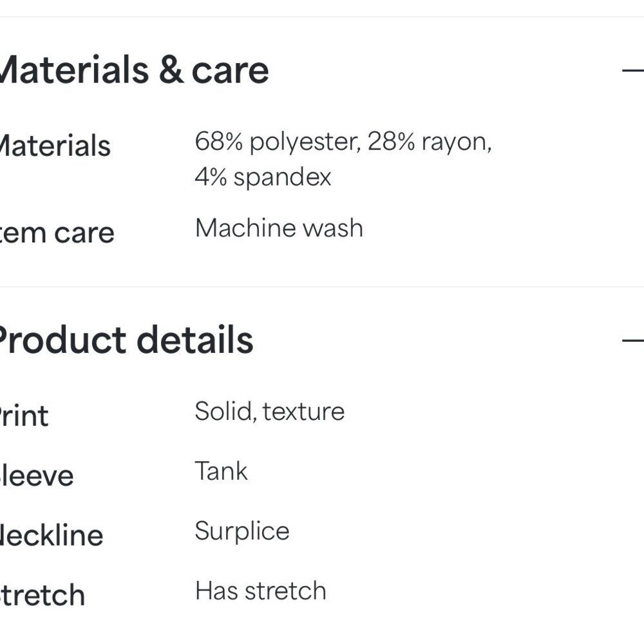Screen dimensions: 644x644
Task: Click the Has stretch value
Action: pos(261,591)
